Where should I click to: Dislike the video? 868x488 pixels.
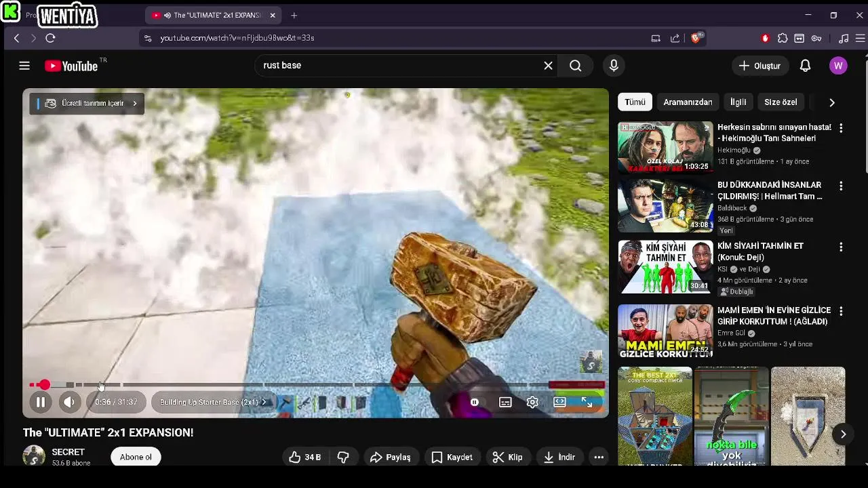[x=343, y=457]
